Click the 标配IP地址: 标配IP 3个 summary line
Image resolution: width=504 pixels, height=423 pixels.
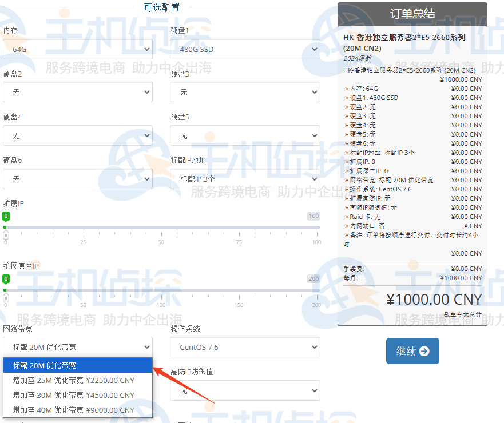412,153
